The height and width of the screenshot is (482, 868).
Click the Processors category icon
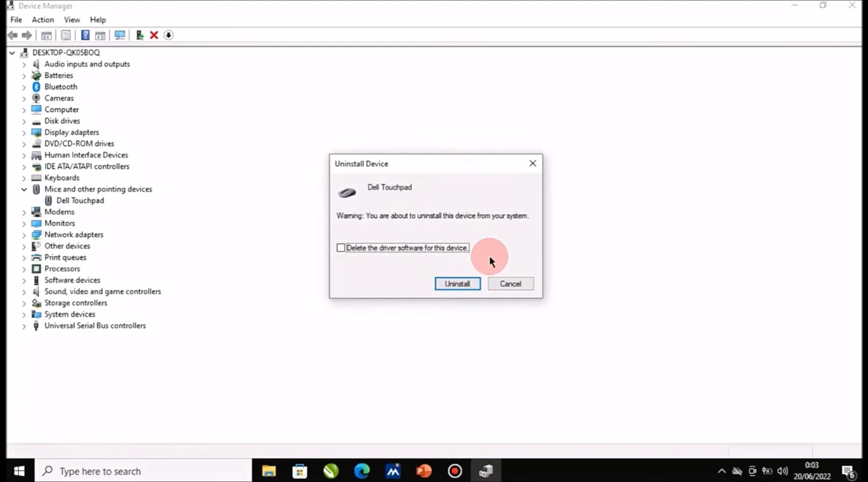(36, 269)
